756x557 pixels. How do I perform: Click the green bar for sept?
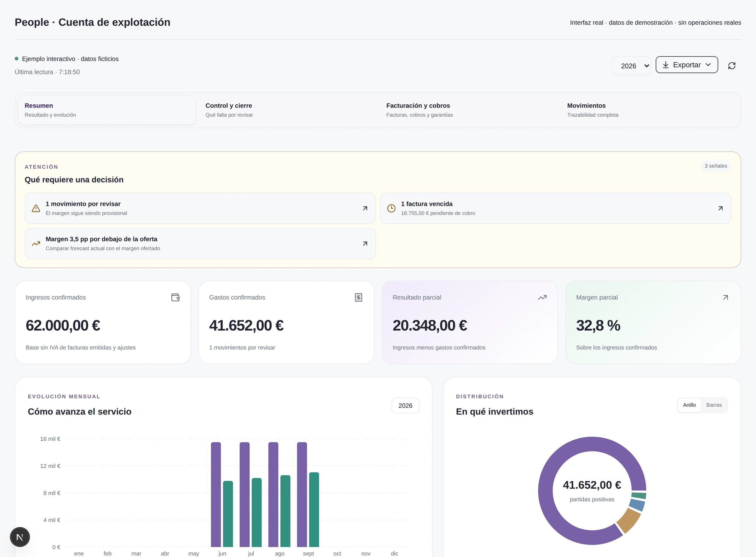pos(314,509)
